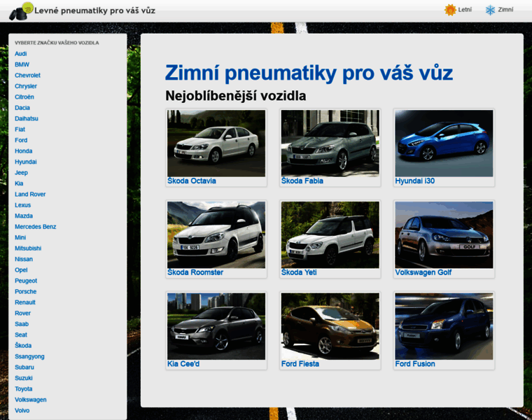Open the Seat brand link

(x=21, y=335)
